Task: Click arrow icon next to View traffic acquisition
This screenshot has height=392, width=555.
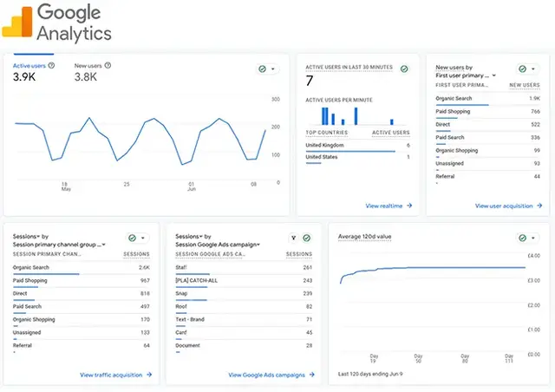Action: click(x=149, y=375)
